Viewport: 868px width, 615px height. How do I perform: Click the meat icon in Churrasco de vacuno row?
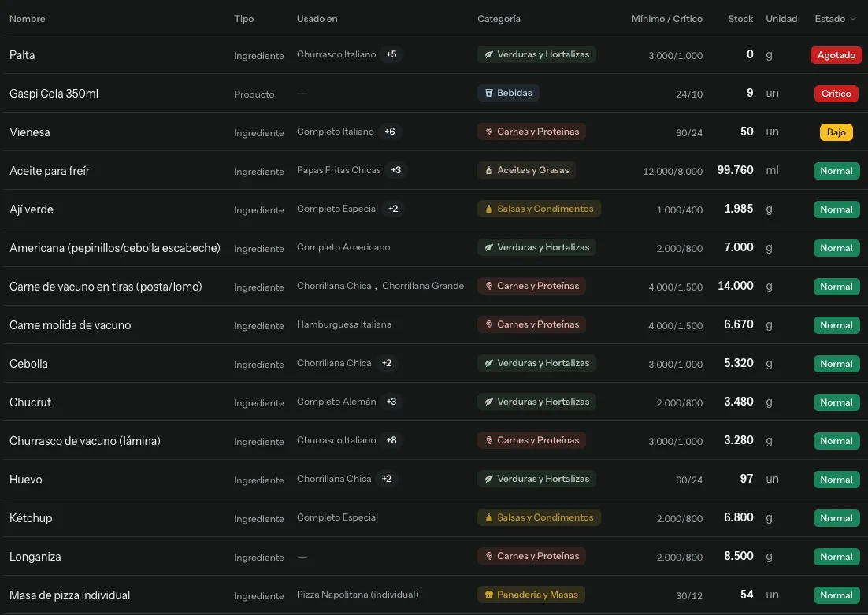(x=489, y=441)
